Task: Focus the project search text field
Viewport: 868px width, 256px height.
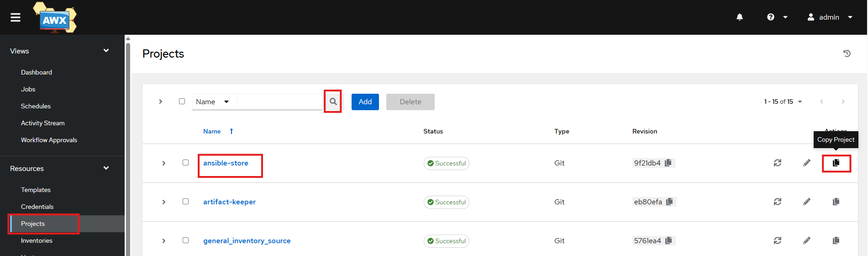Action: click(x=280, y=102)
